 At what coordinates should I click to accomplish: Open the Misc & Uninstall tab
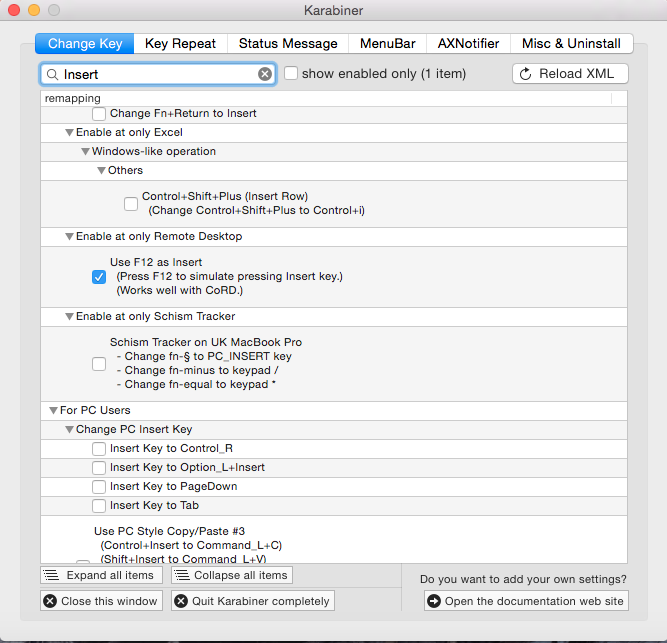pos(571,43)
